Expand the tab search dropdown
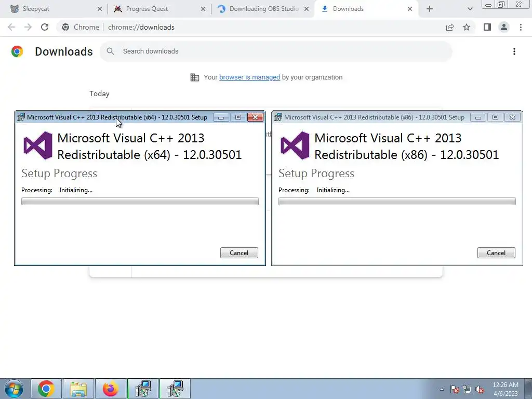This screenshot has height=399, width=532. point(470,9)
